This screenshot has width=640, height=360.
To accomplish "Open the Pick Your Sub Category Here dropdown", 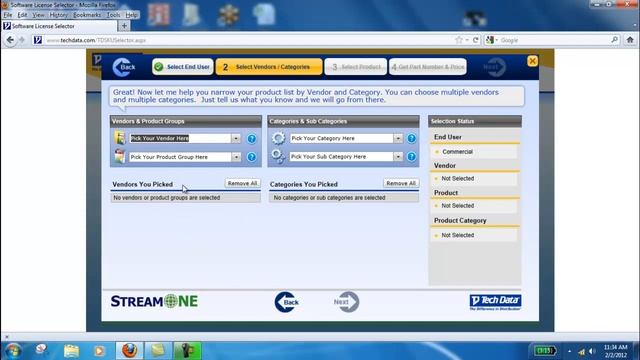I will (398, 157).
